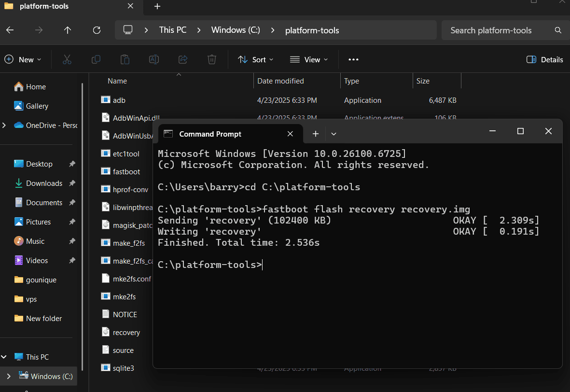
Task: Expand breadcrumb chevron after This PC
Action: pyautogui.click(x=199, y=30)
